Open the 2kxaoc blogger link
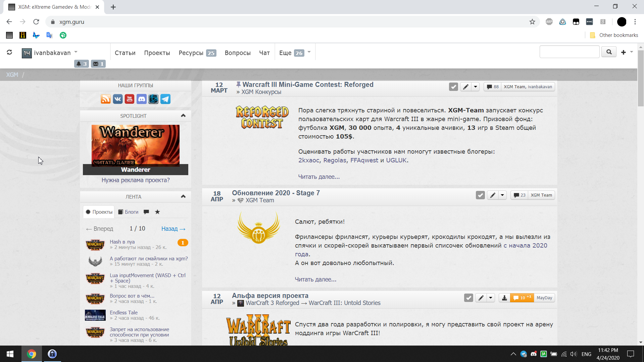The image size is (644, 362). 309,160
